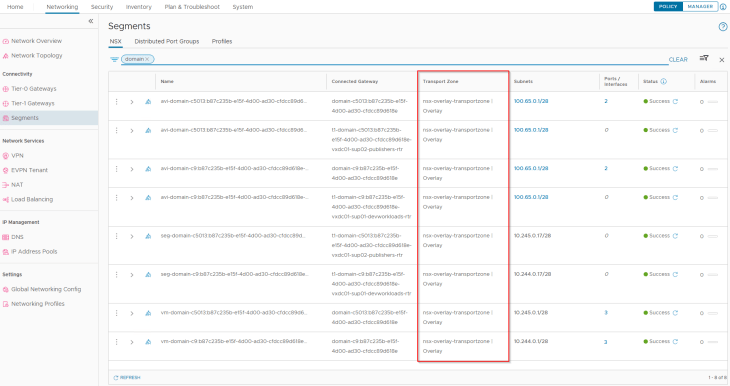The image size is (730, 386).
Task: Open ports count 3 for vm-domain-c5013 row
Action: coord(606,313)
